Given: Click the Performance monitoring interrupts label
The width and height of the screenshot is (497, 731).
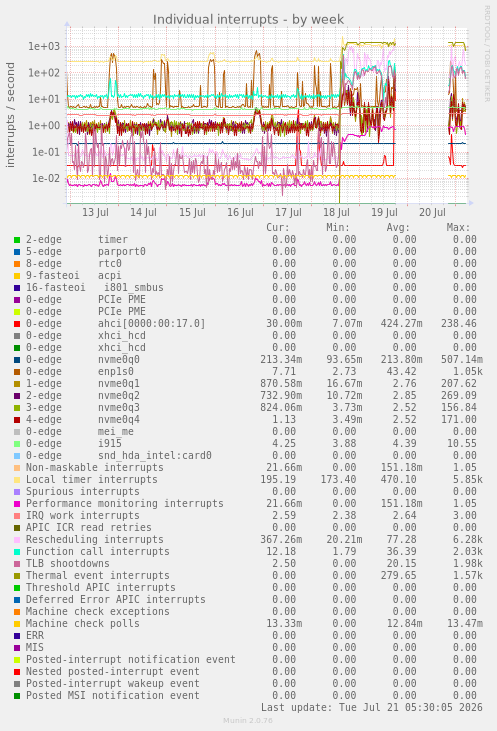Looking at the screenshot, I should coord(124,504).
